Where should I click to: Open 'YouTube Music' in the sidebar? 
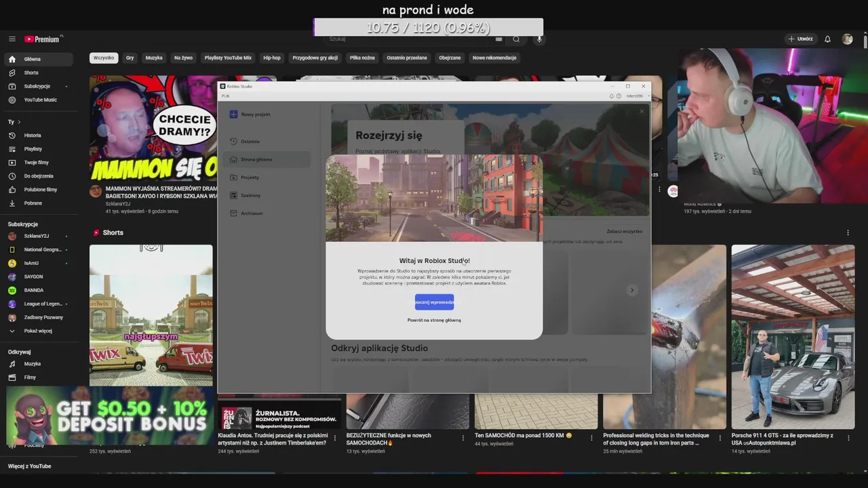tap(40, 100)
